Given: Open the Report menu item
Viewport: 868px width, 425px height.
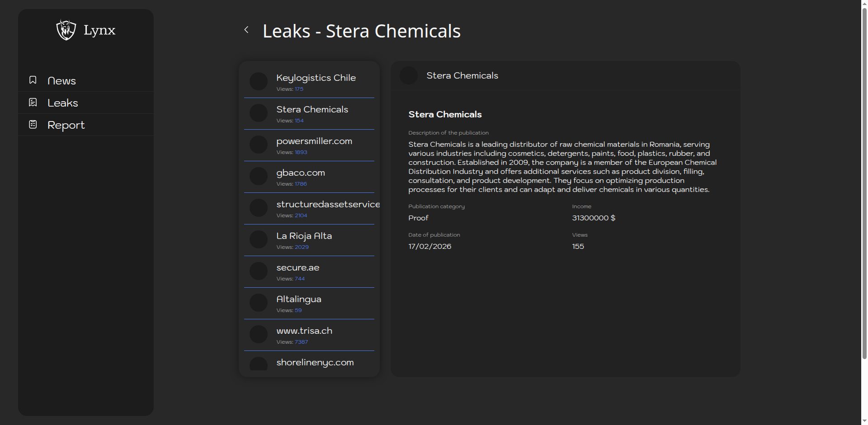Looking at the screenshot, I should click(66, 125).
